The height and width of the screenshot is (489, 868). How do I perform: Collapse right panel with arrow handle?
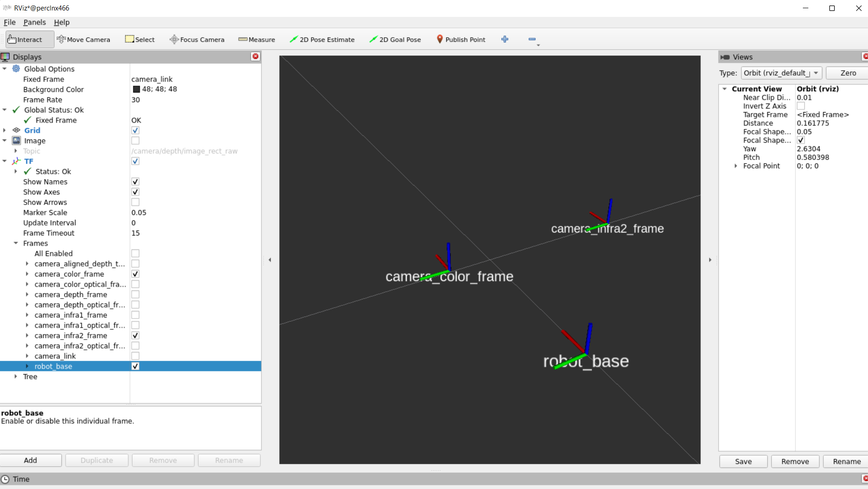click(x=710, y=260)
